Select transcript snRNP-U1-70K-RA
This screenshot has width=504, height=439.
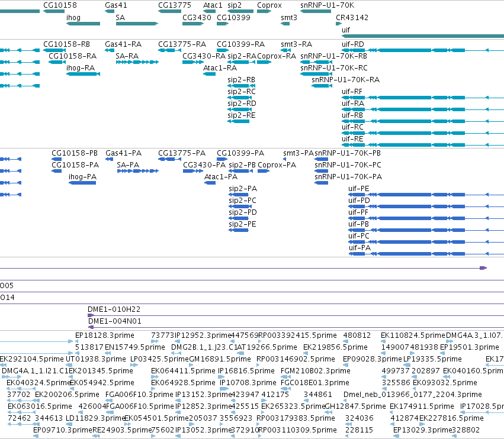[x=322, y=86]
